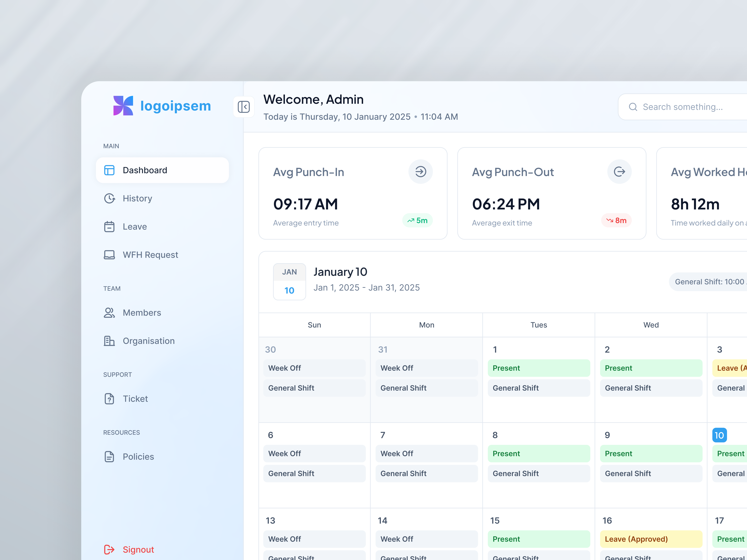The image size is (747, 560).
Task: Open the Dashboard menu item
Action: (162, 170)
